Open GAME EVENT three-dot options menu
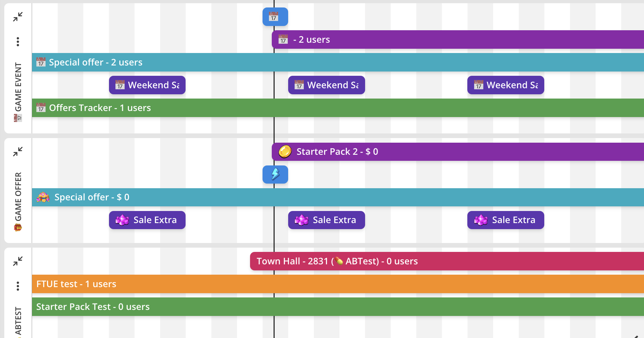 [x=18, y=42]
